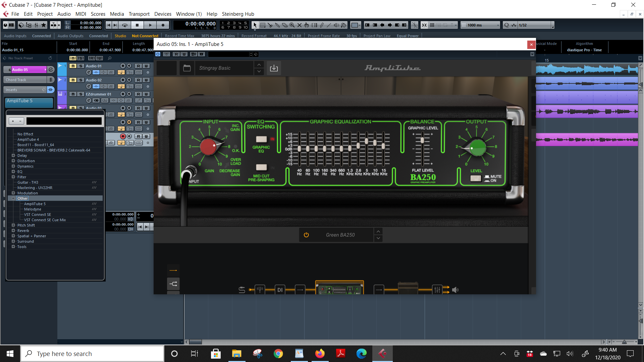This screenshot has height=362, width=644.
Task: Mute the Audio 02 track
Action: 73,80
